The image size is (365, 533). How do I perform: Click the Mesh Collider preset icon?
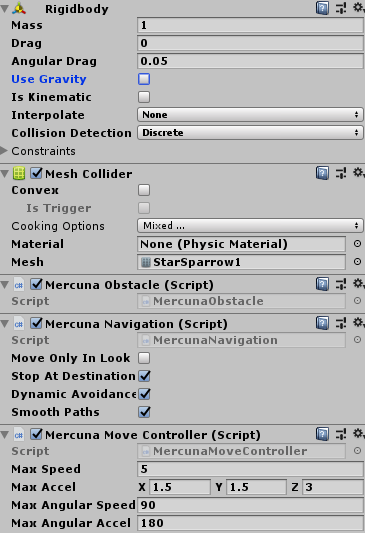coord(341,173)
